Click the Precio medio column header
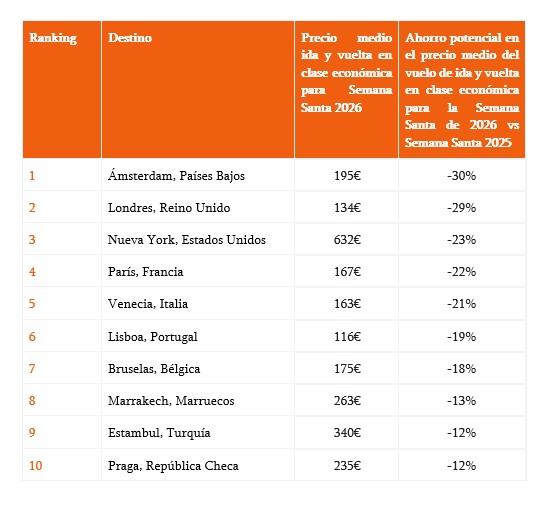 (346, 72)
